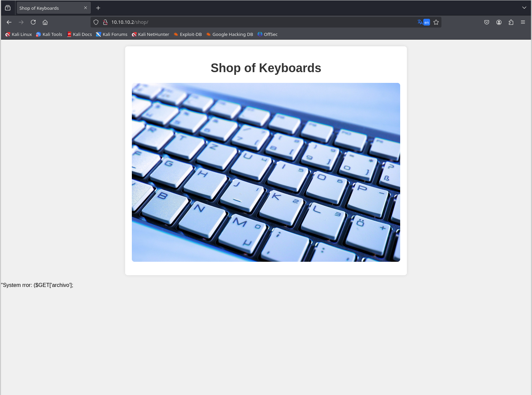Expand the list all tabs chevron
This screenshot has height=395, width=532.
[524, 8]
